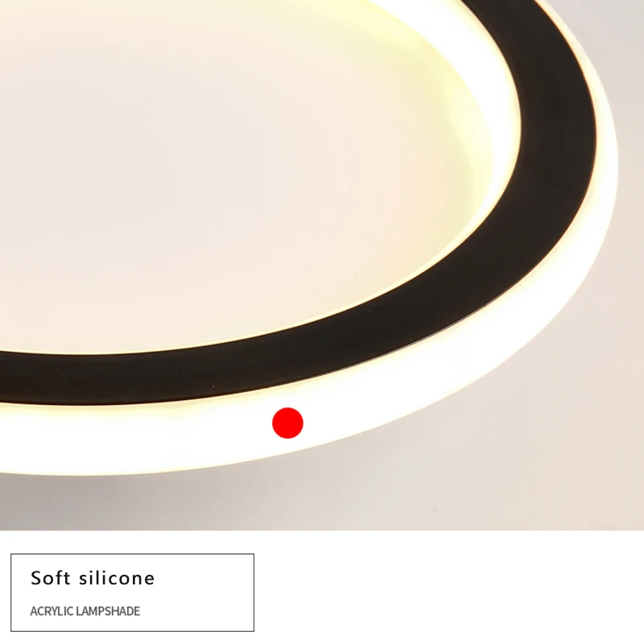This screenshot has width=644, height=644.
Task: Open the lamp product photo
Action: click(x=322, y=265)
